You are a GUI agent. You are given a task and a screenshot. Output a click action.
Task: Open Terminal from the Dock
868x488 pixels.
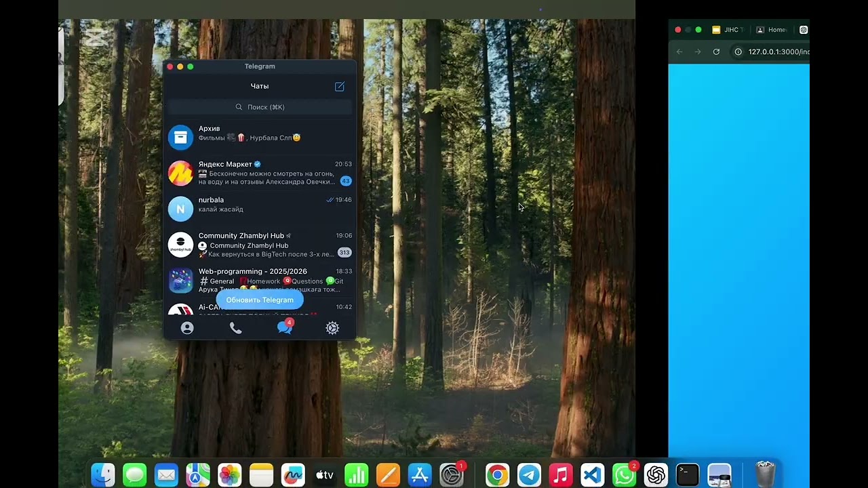click(x=687, y=475)
